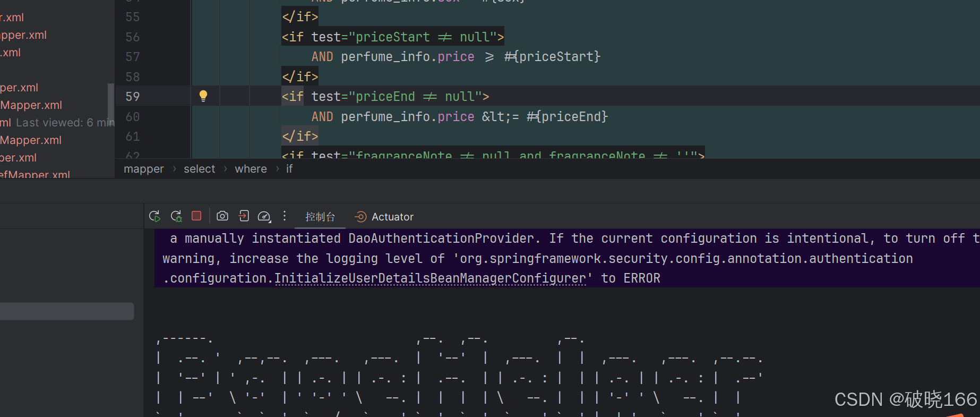Click 'mapper' in the breadcrumb bar
The width and height of the screenshot is (980, 417).
pos(143,168)
